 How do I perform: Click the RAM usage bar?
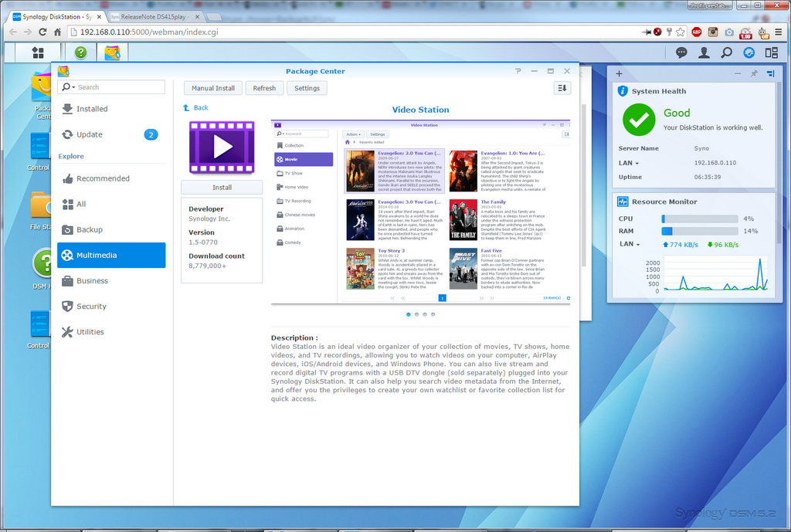click(700, 231)
